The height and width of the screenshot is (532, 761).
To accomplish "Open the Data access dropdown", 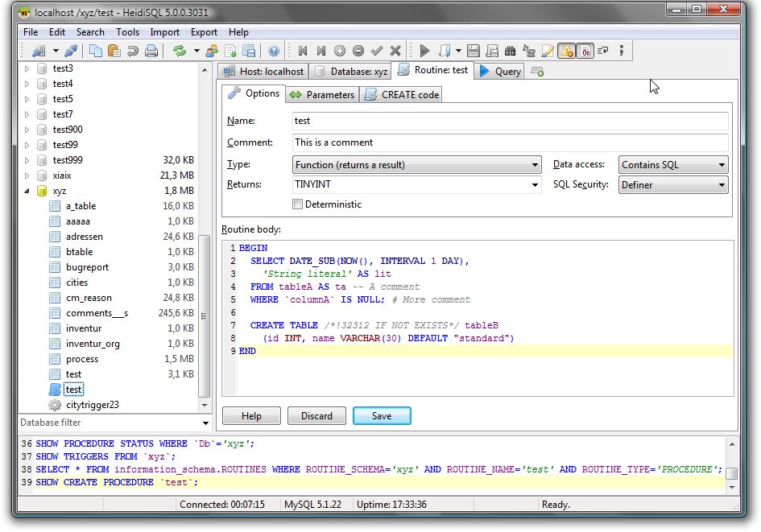I will point(673,165).
